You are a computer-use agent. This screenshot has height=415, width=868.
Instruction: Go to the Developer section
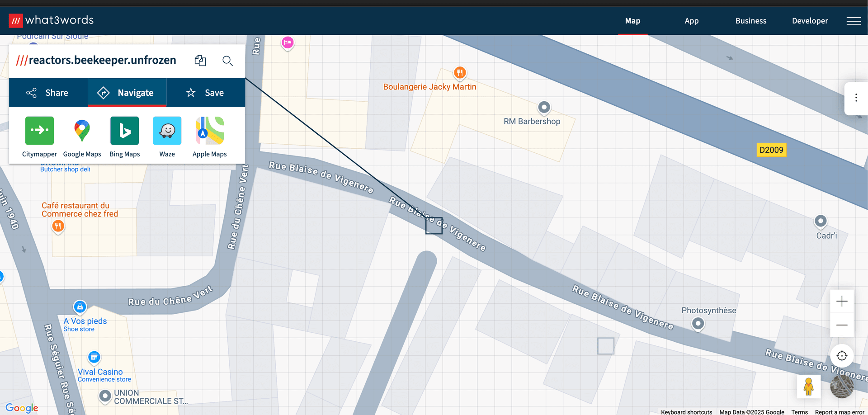810,21
